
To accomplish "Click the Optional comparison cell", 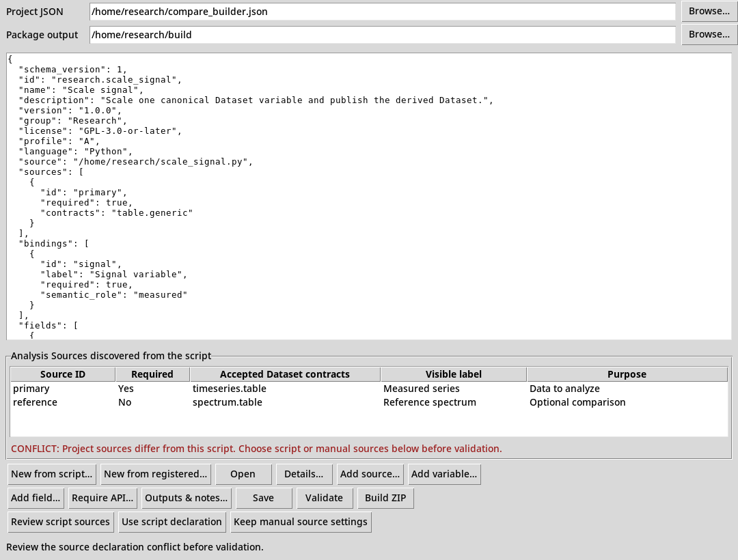I will pos(577,402).
